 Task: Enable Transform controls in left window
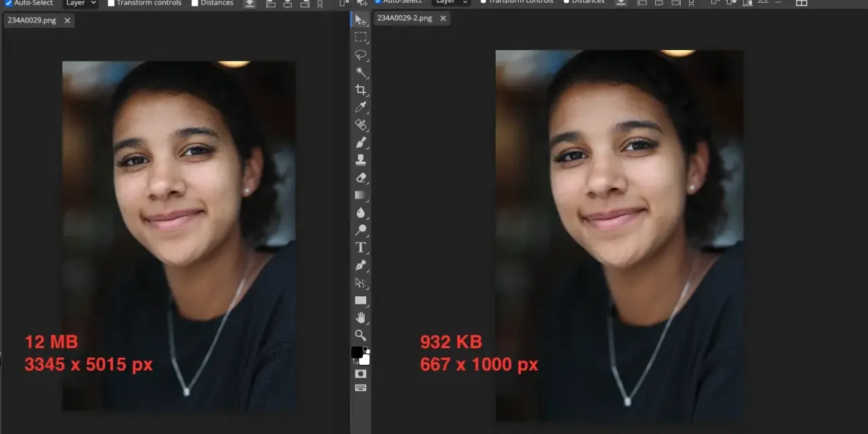point(111,3)
